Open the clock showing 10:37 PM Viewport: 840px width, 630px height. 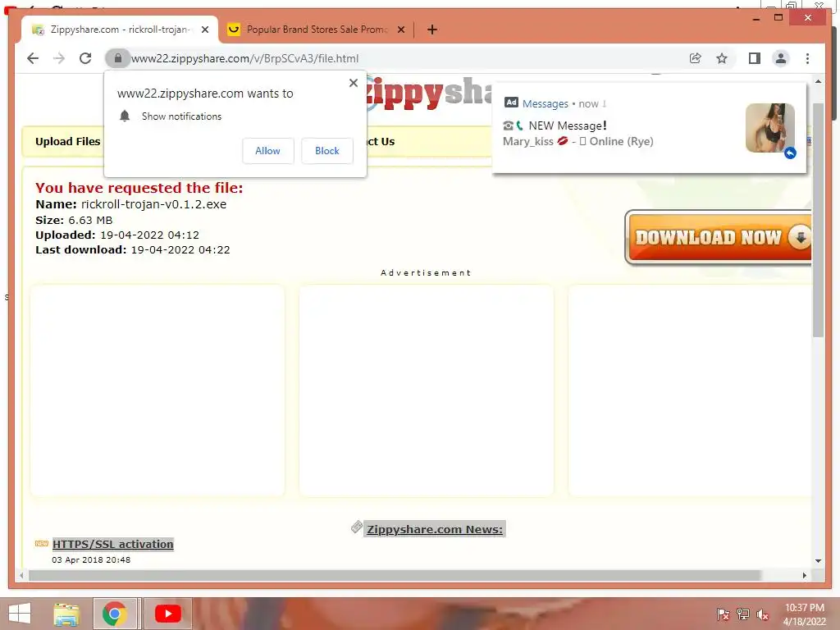pos(805,614)
